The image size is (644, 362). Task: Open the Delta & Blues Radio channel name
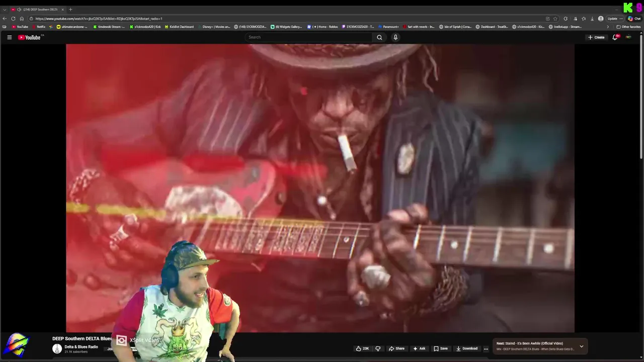81,347
